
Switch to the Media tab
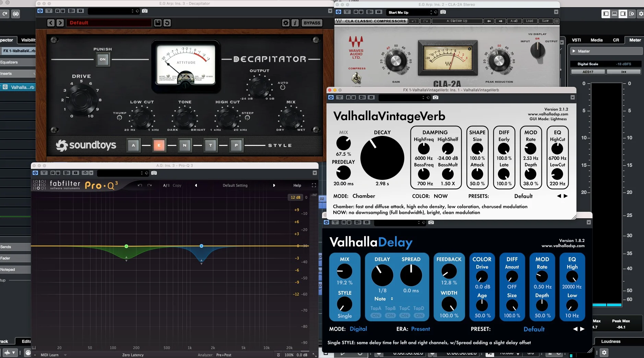(597, 40)
